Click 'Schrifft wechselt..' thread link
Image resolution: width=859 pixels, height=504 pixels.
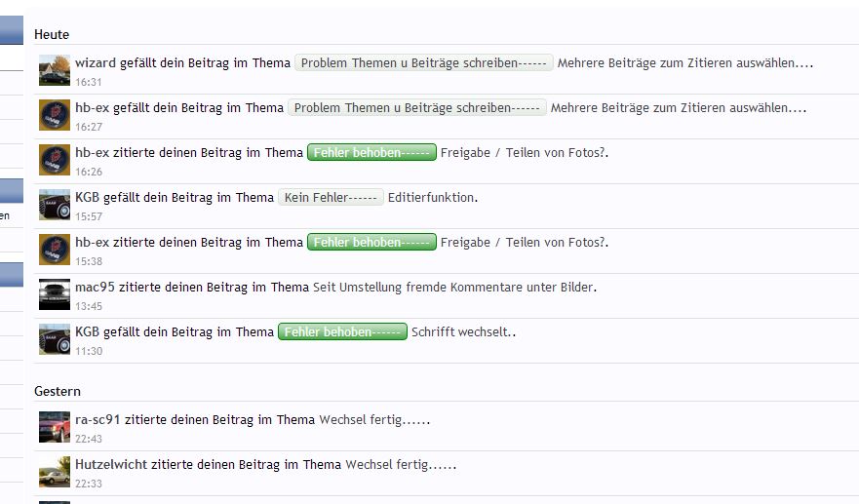463,332
